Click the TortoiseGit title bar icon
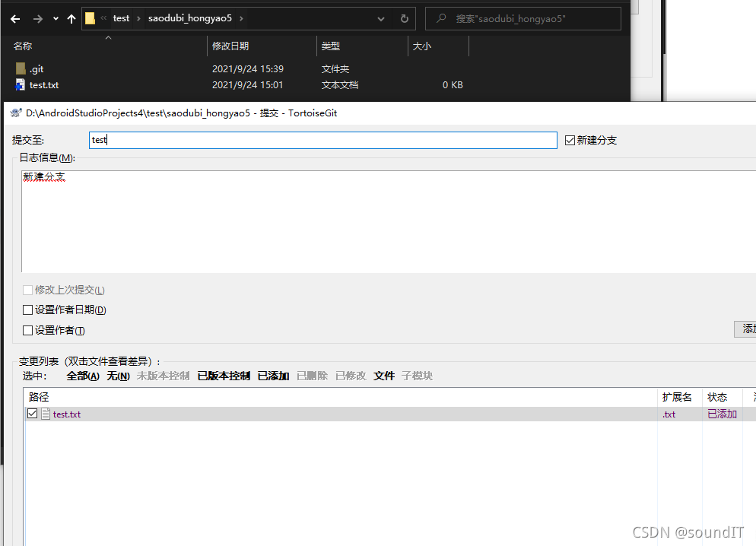Image resolution: width=756 pixels, height=546 pixels. 16,113
